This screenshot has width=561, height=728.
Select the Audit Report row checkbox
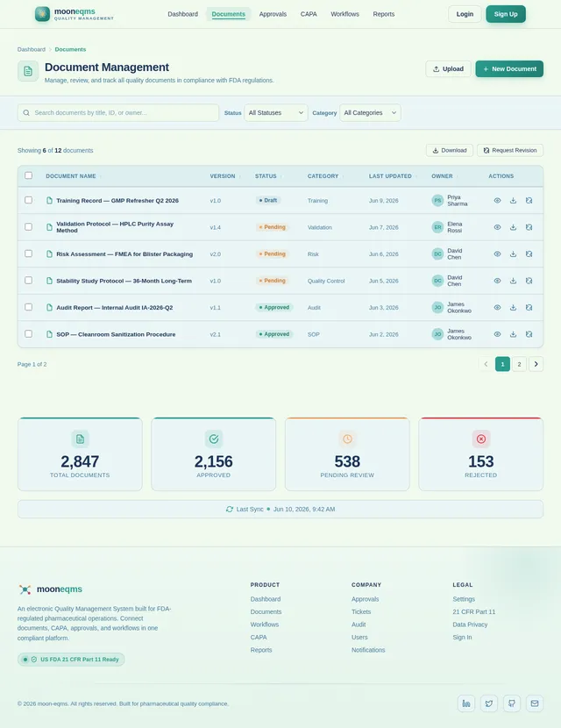point(28,307)
